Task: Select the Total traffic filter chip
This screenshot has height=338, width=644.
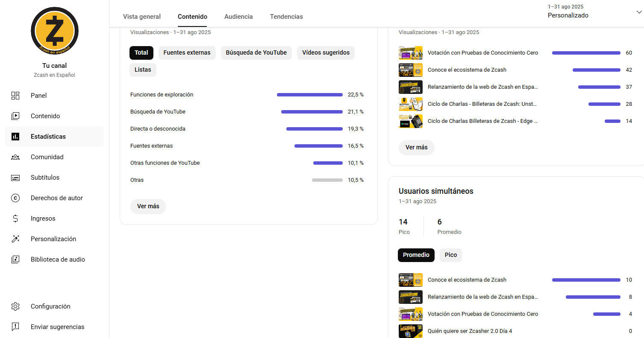Action: [x=141, y=53]
